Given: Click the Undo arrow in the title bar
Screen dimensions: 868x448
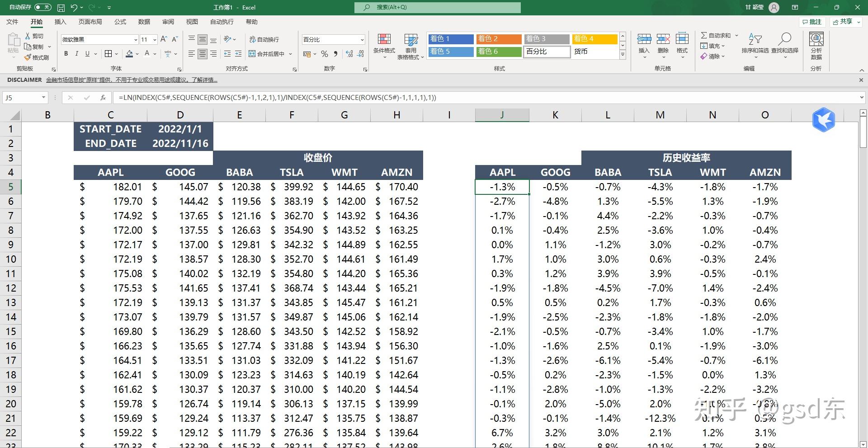Looking at the screenshot, I should (74, 7).
